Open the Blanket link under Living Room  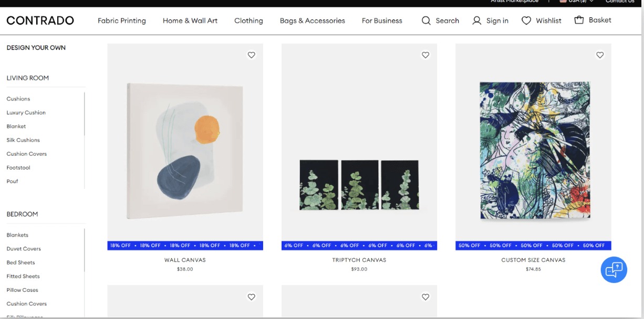pos(16,126)
